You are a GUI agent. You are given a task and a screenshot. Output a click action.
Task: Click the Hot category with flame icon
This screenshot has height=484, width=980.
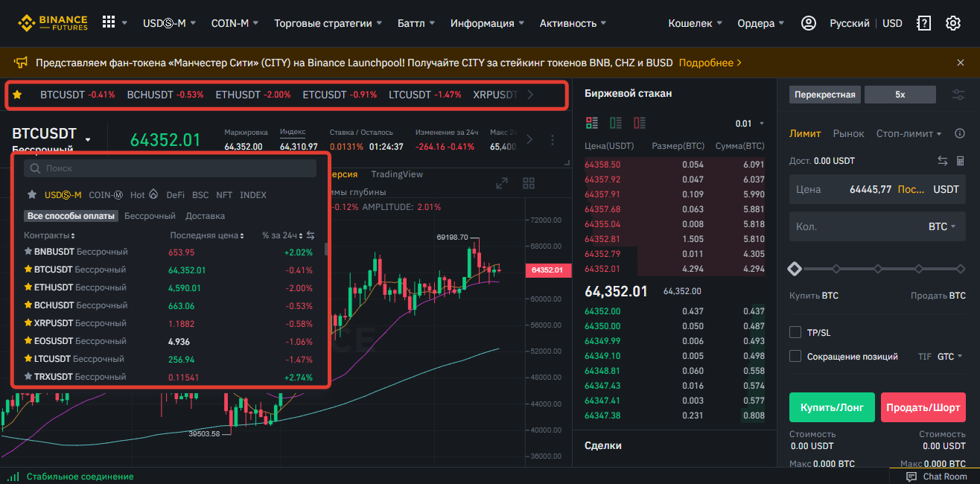144,194
